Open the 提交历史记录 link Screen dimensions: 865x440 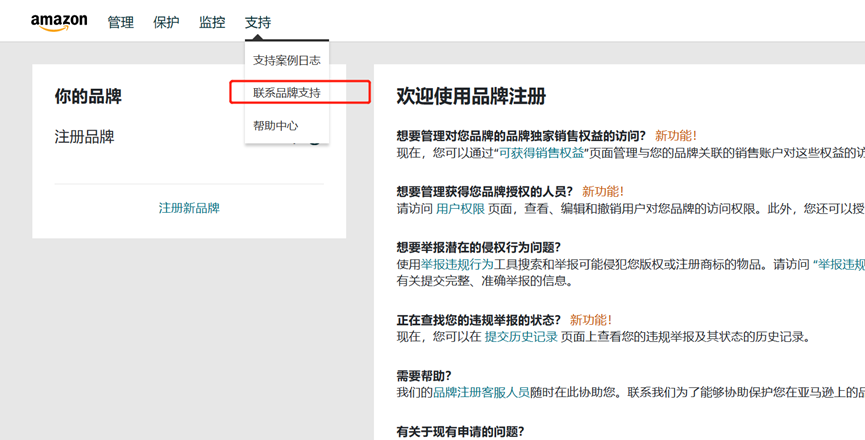(x=521, y=336)
